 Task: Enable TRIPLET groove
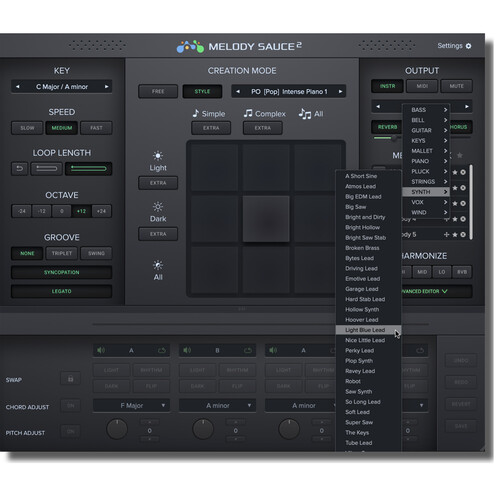click(62, 253)
